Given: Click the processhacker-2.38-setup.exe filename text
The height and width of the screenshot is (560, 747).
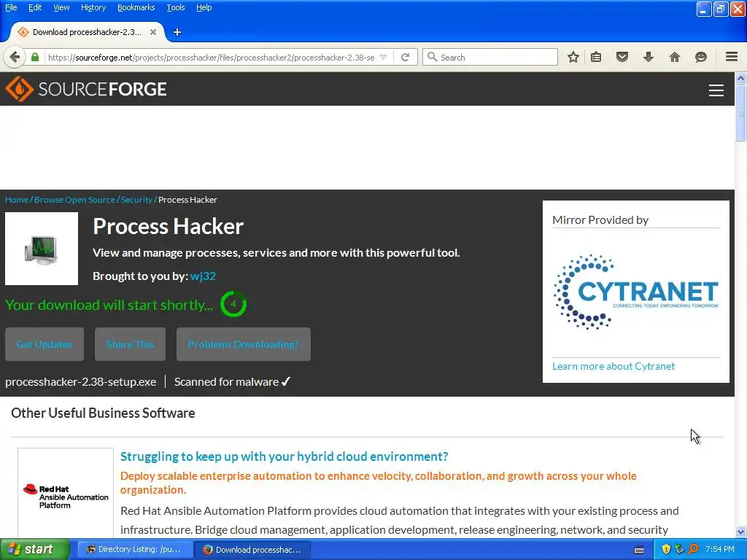Looking at the screenshot, I should pyautogui.click(x=80, y=382).
